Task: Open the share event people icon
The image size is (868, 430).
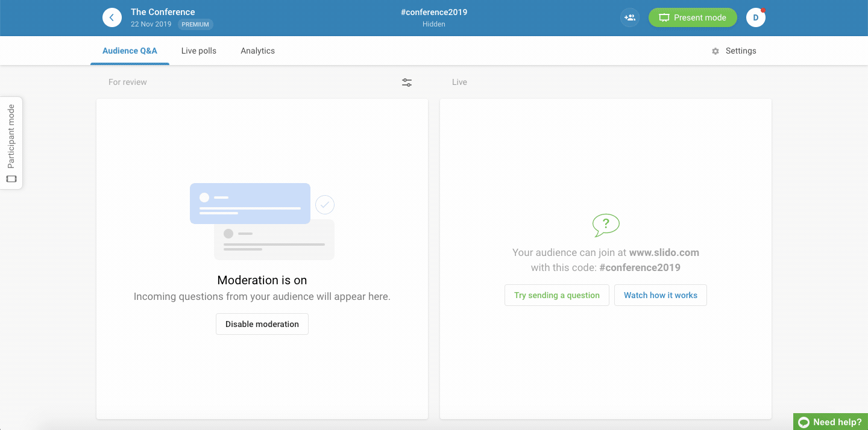Action: click(630, 17)
